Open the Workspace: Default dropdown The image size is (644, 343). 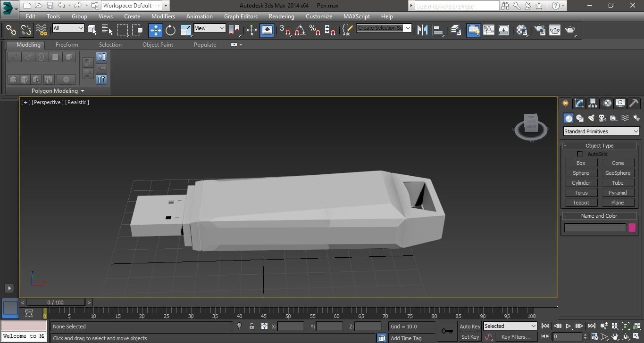133,6
